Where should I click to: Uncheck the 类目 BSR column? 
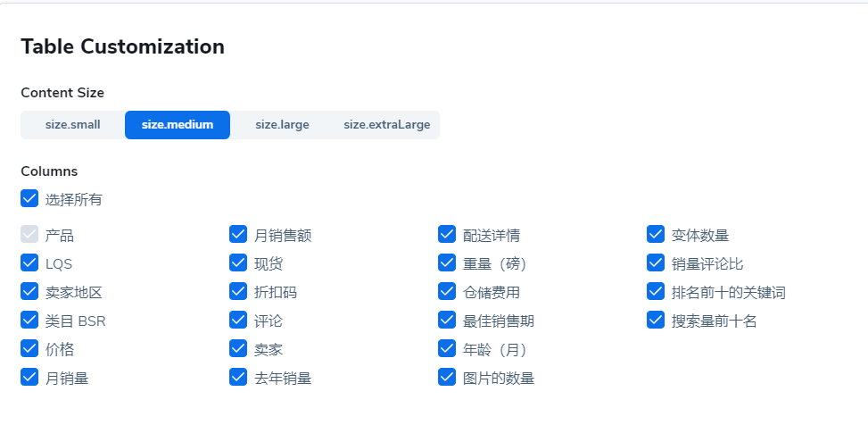tap(29, 320)
